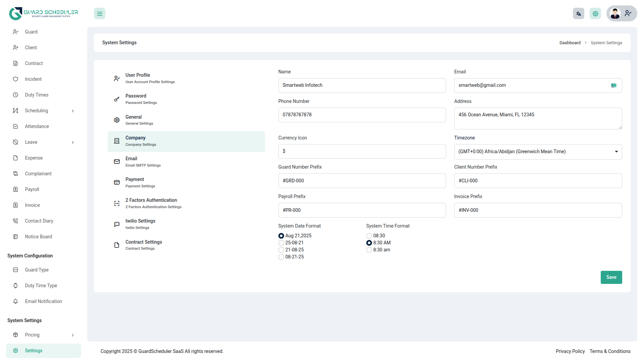This screenshot has width=644, height=362.
Task: Click the envelope icon in Email field
Action: [613, 85]
